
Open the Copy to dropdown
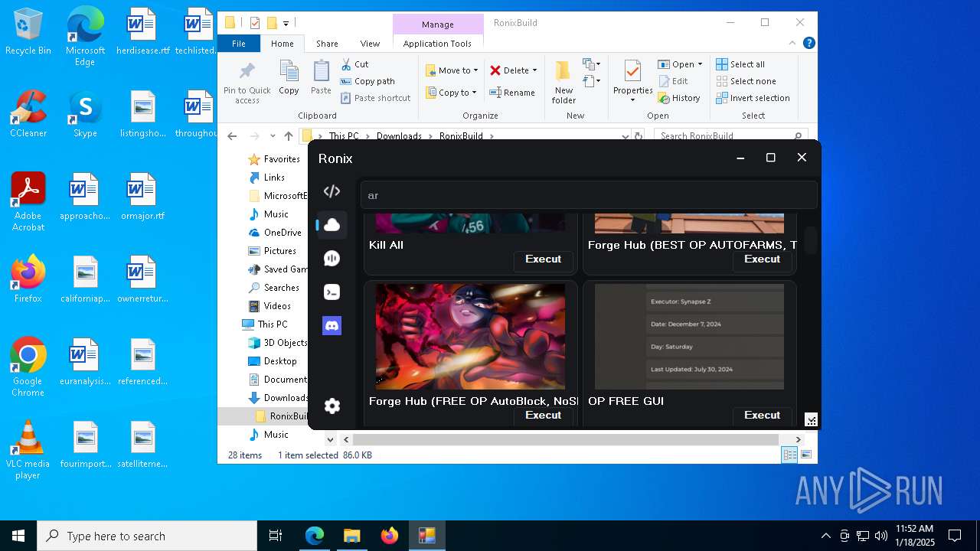(452, 93)
